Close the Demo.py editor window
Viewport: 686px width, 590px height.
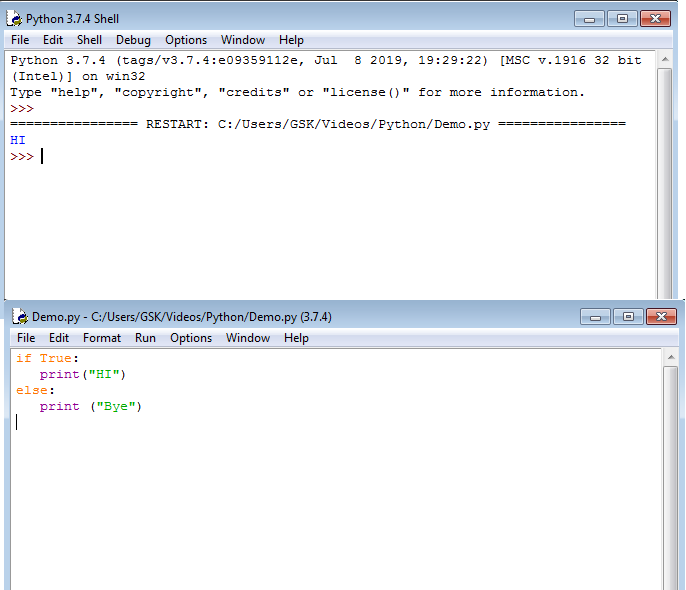(x=661, y=316)
